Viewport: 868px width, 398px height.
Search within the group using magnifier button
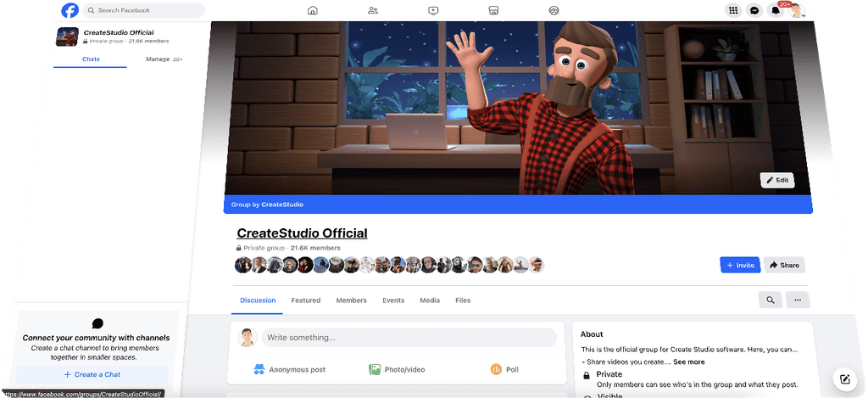pyautogui.click(x=770, y=300)
